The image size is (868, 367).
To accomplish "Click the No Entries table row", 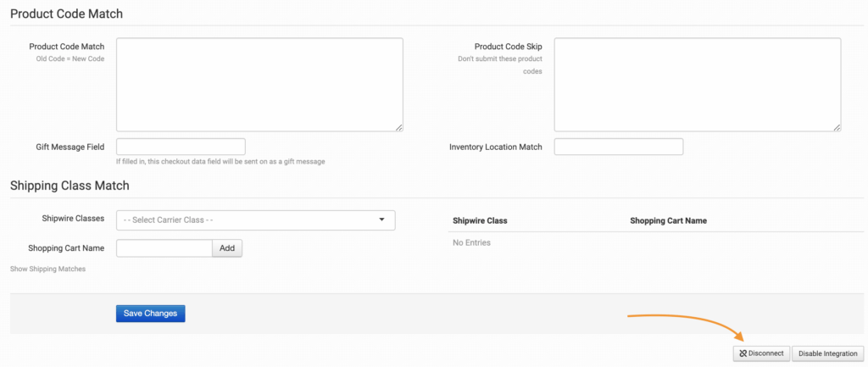I will 471,242.
